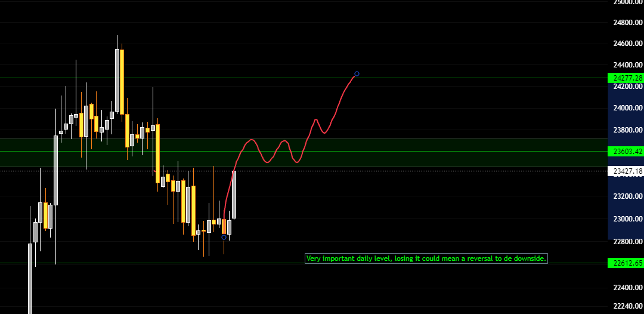Click the 24277.28 green price label
The width and height of the screenshot is (644, 314).
[x=626, y=78]
